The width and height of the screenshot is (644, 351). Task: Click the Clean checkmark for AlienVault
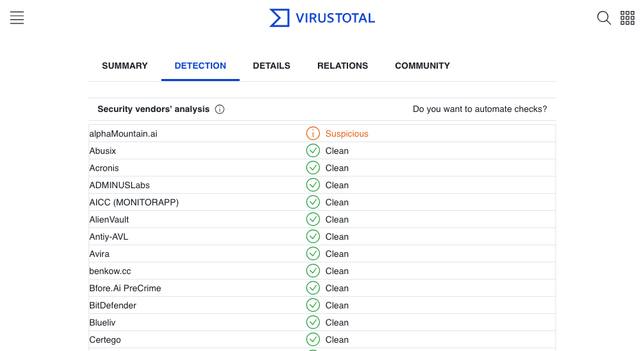click(313, 220)
